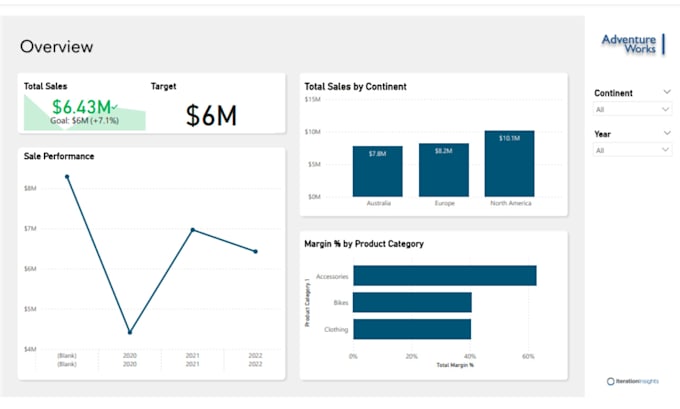This screenshot has width=680, height=409.
Task: Click the Sale Performance chart title
Action: click(59, 156)
